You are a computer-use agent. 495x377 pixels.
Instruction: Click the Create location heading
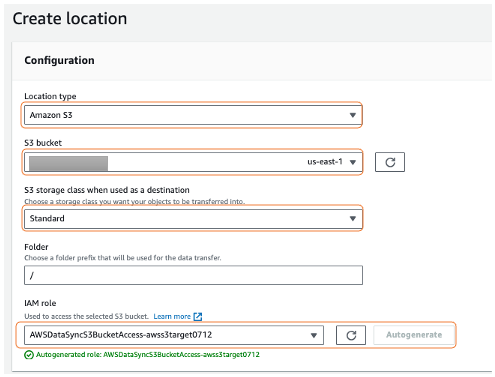click(x=70, y=18)
